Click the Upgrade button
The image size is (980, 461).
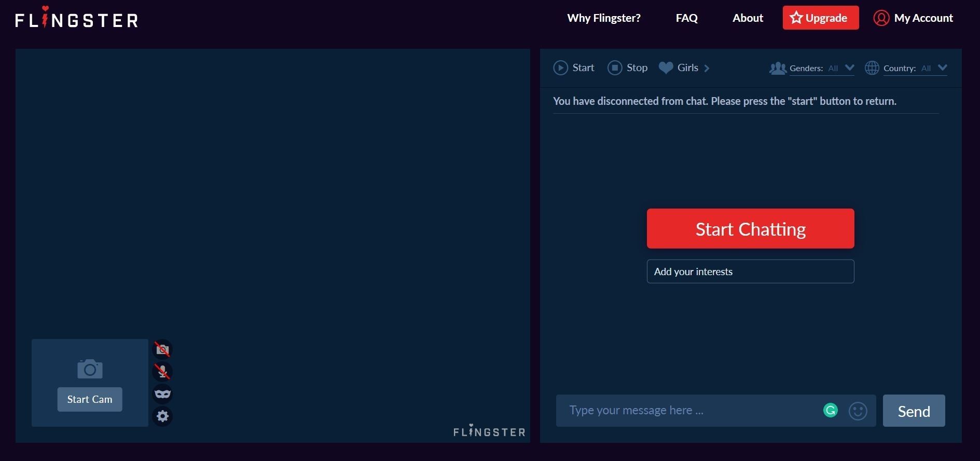pyautogui.click(x=820, y=18)
